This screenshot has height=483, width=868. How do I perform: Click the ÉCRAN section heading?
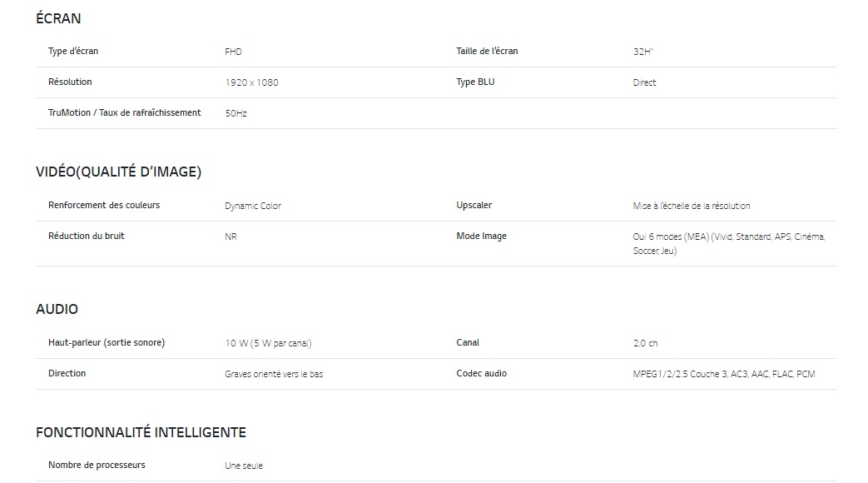[x=58, y=18]
